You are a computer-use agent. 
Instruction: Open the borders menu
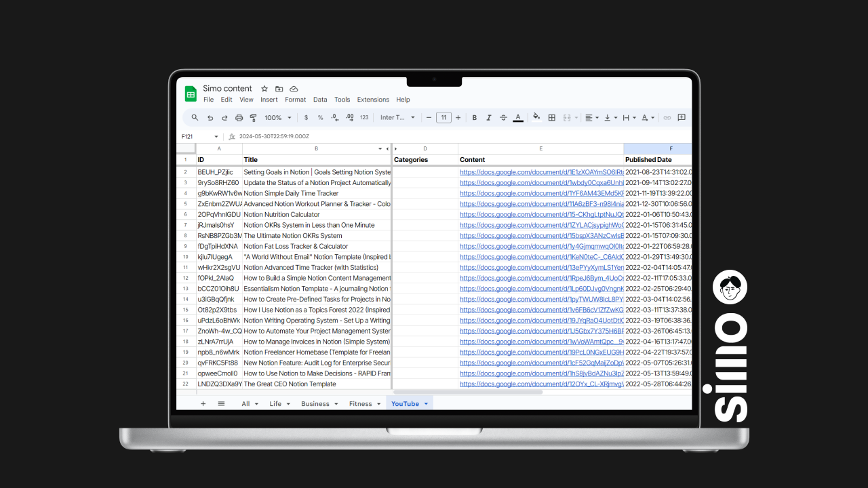[x=551, y=117]
